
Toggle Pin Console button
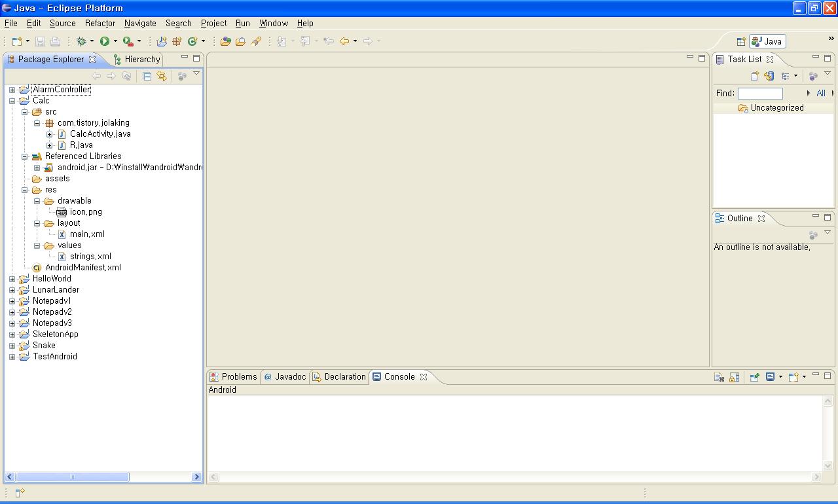[754, 377]
